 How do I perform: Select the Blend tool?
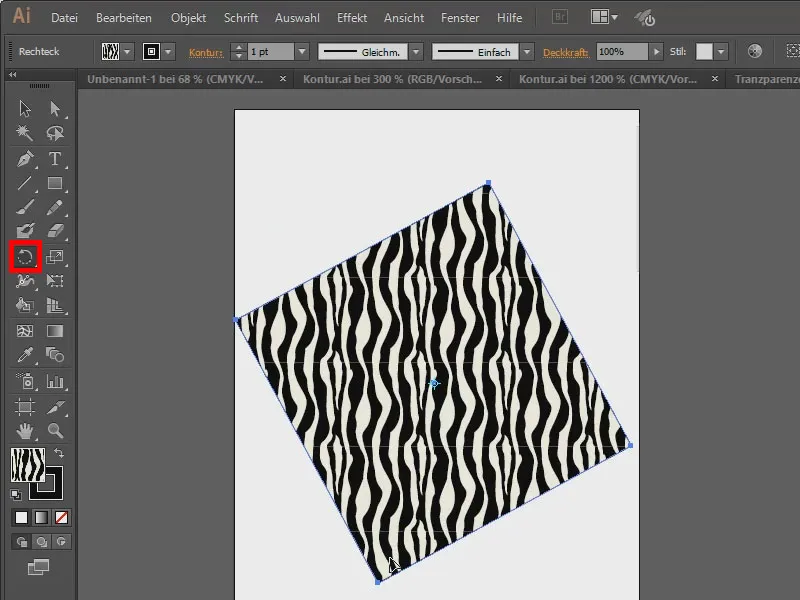tap(55, 355)
